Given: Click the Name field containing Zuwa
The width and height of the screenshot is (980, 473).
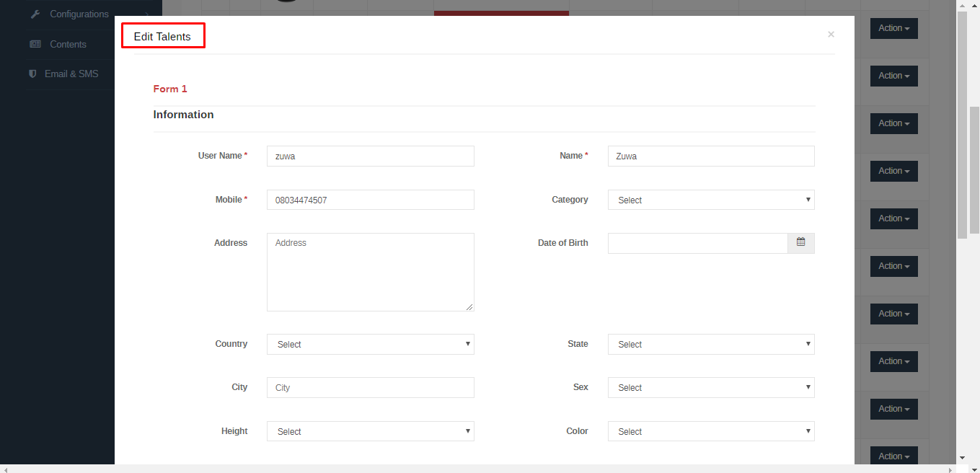Looking at the screenshot, I should pyautogui.click(x=711, y=156).
